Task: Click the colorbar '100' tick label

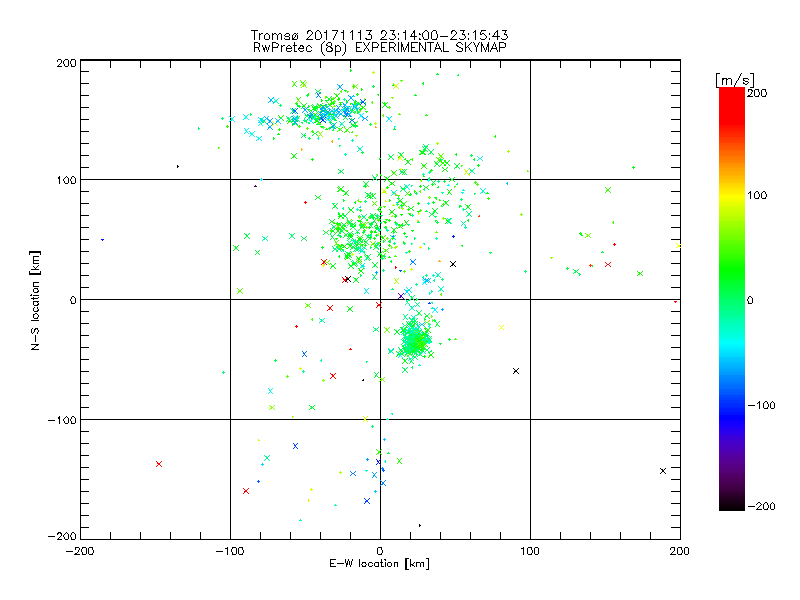Action: point(757,195)
